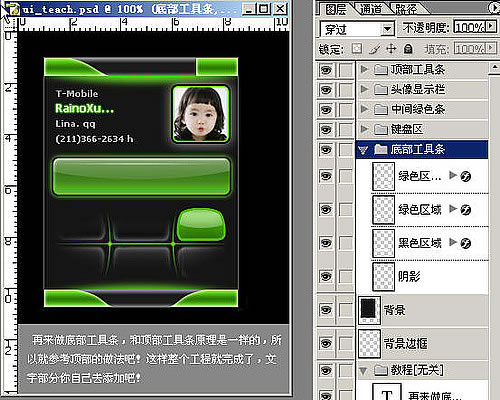Click layer style icon on 绿色区域 layer
500x400 pixels.
click(x=466, y=210)
